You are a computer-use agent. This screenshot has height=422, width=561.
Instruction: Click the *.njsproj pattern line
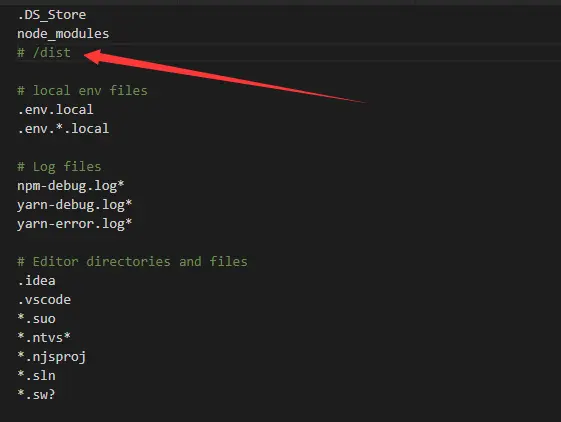pos(52,356)
